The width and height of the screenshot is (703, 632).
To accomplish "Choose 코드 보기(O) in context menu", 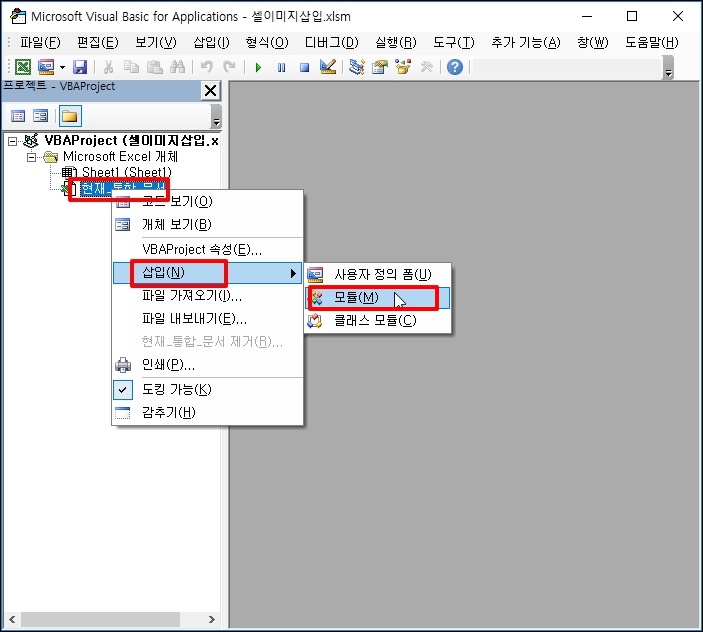I will pyautogui.click(x=208, y=202).
